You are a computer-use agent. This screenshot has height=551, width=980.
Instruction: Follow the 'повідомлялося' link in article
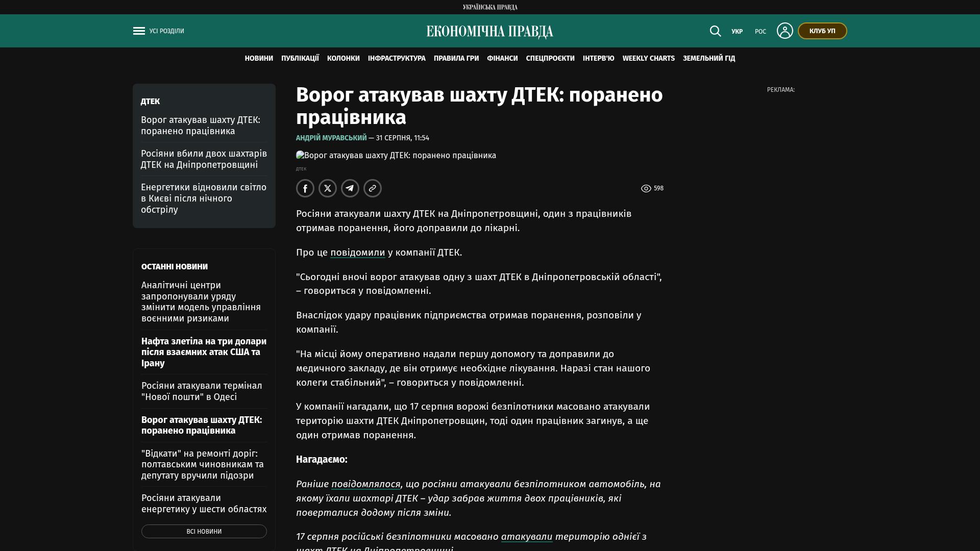(x=366, y=484)
